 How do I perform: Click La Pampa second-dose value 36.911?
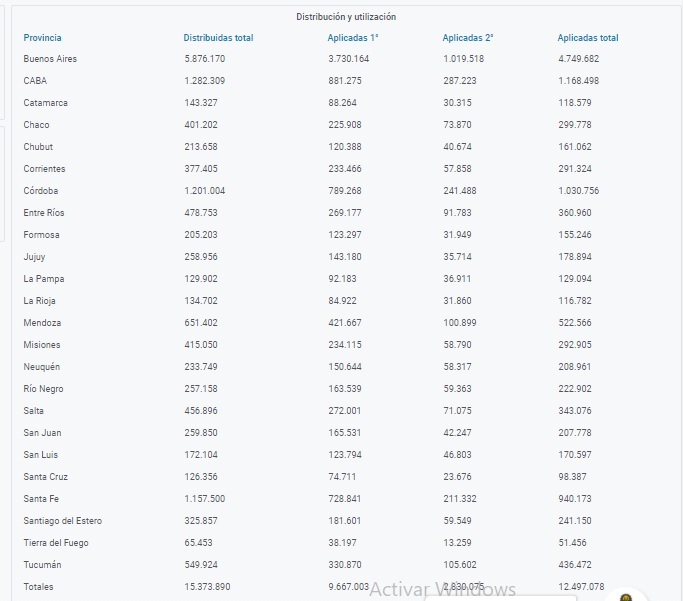457,279
